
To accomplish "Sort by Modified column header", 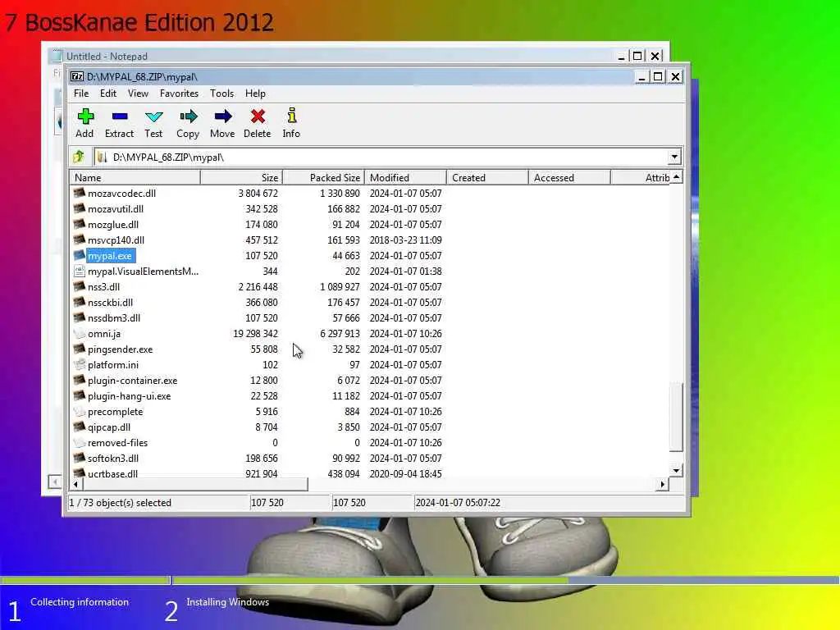I will [x=405, y=177].
